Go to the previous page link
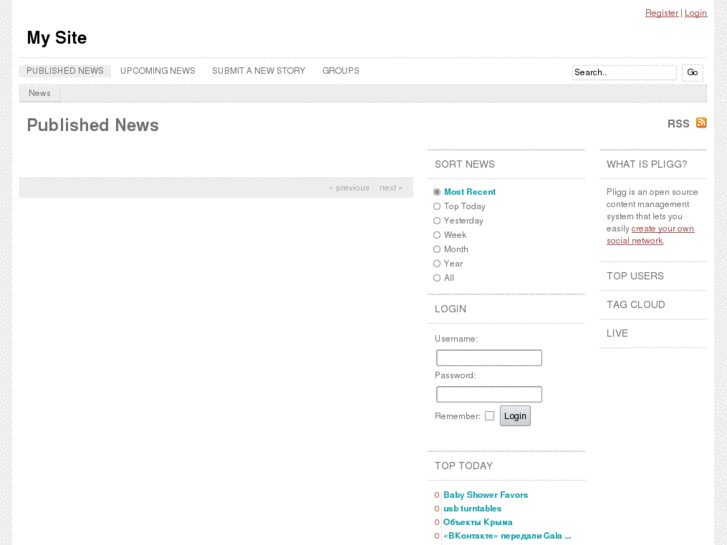The height and width of the screenshot is (545, 727). [x=349, y=188]
